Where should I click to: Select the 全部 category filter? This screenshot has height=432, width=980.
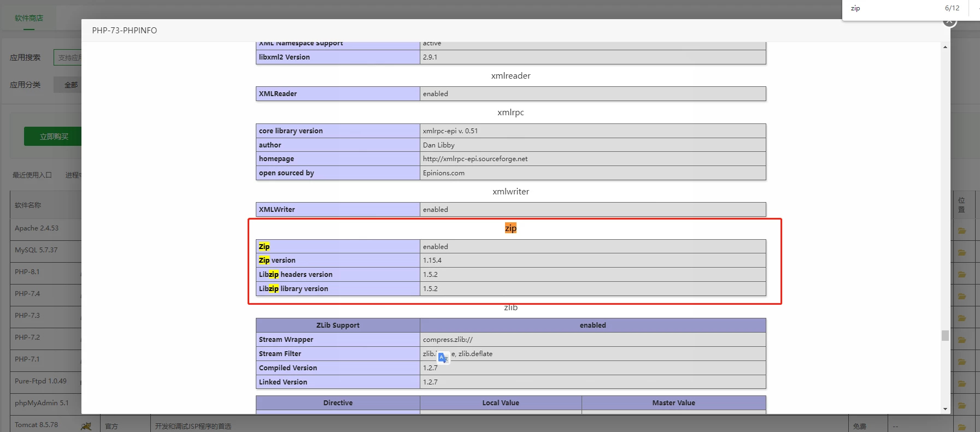71,85
